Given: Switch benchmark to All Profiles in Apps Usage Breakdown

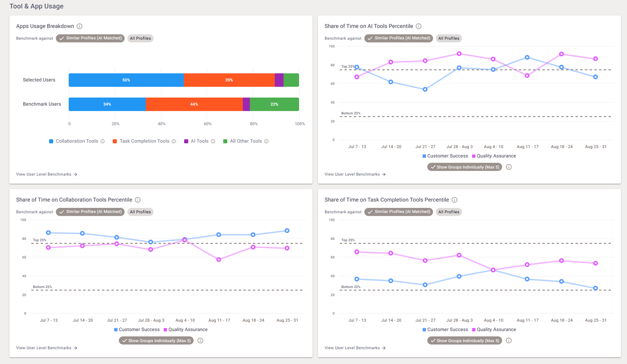Looking at the screenshot, I should coord(140,38).
